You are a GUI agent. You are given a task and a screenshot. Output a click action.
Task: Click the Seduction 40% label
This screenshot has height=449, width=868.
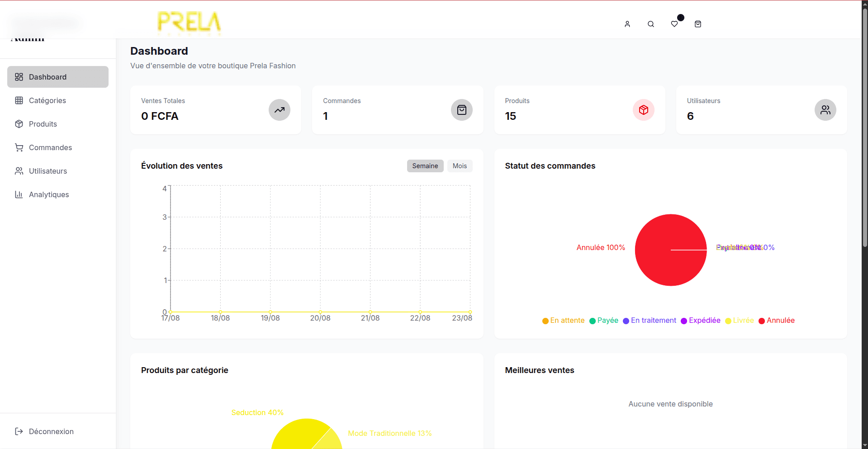click(257, 413)
